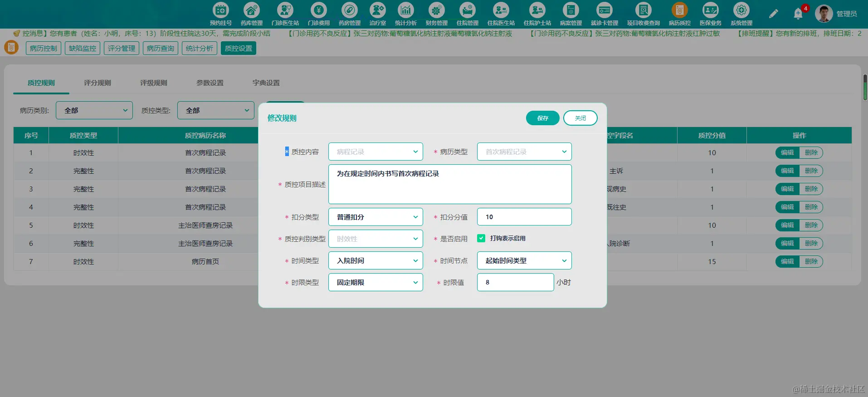Viewport: 868px width, 397px height.
Task: Open the 门诊费用 module icon
Action: tap(319, 10)
